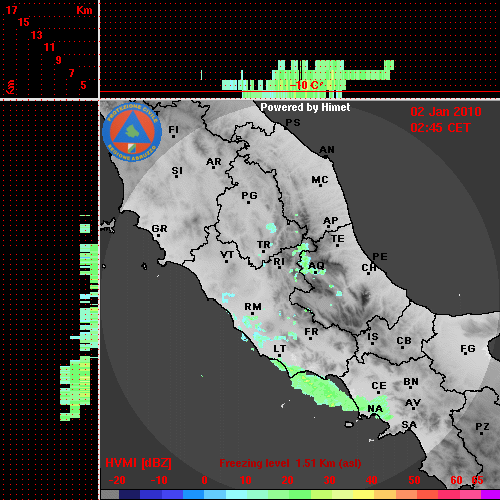The image size is (500, 500).
Task: Click the city label PS on the coast
Action: (293, 123)
